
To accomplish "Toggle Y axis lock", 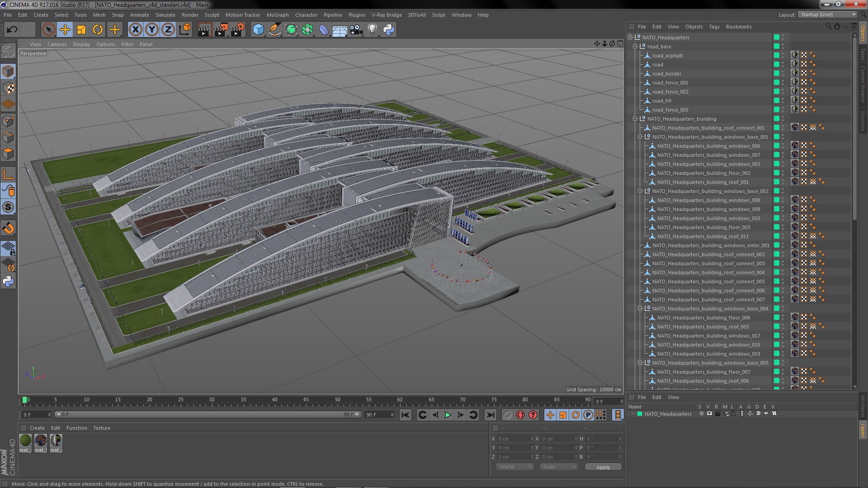I will tap(152, 30).
